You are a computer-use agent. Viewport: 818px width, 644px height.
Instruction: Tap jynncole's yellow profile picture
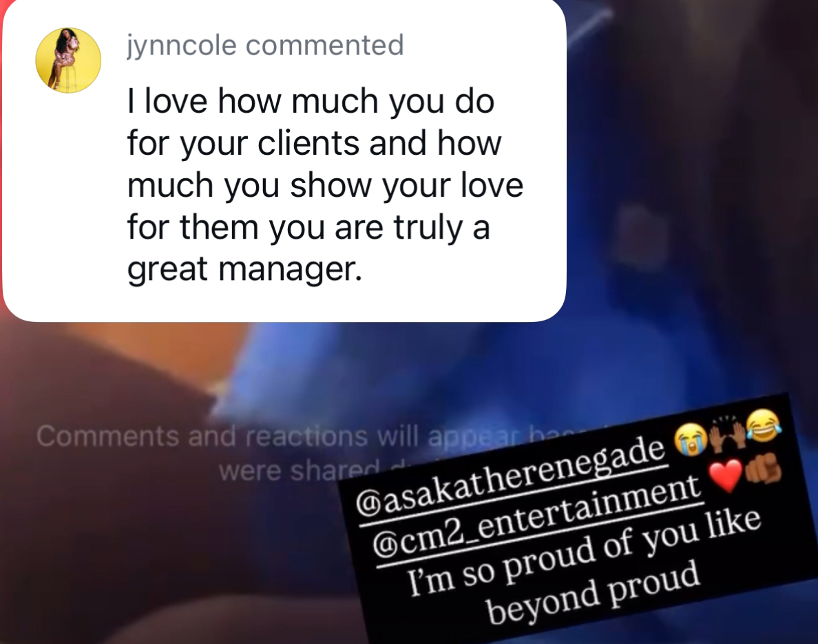pos(67,61)
